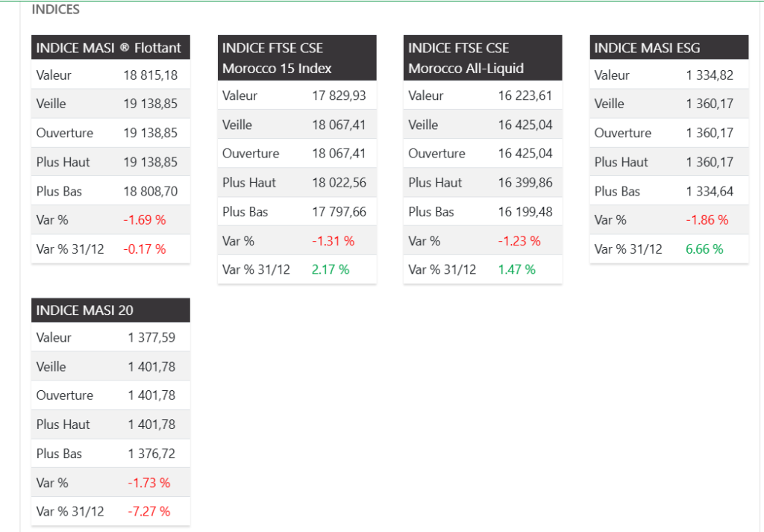Click MASI 20 Valeur 1 377,59
Screen dimensions: 764x532
pyautogui.click(x=151, y=338)
